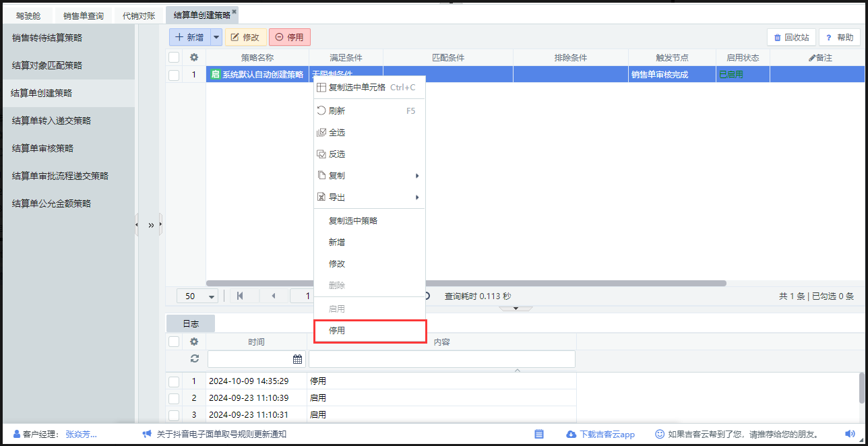Click the 下载吉客云app download link
The width and height of the screenshot is (868, 446).
coord(600,435)
